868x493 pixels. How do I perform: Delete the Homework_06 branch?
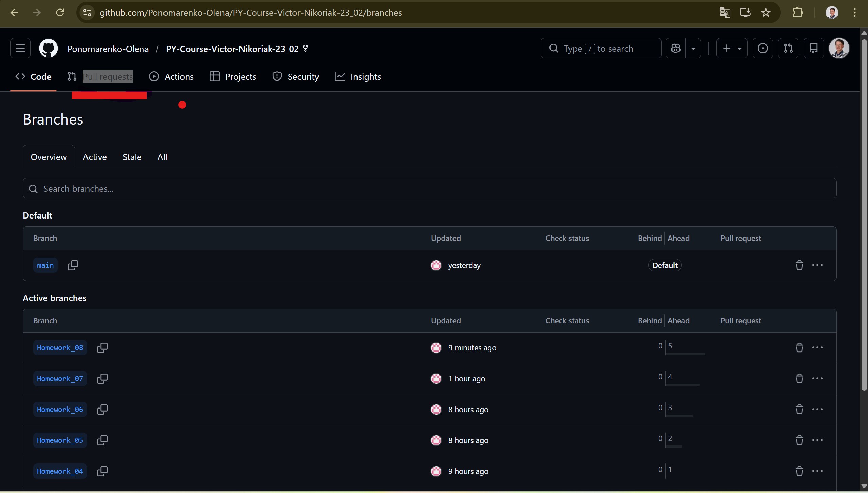click(x=799, y=410)
